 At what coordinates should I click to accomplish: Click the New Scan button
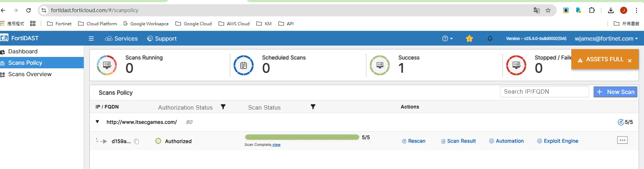[x=615, y=92]
